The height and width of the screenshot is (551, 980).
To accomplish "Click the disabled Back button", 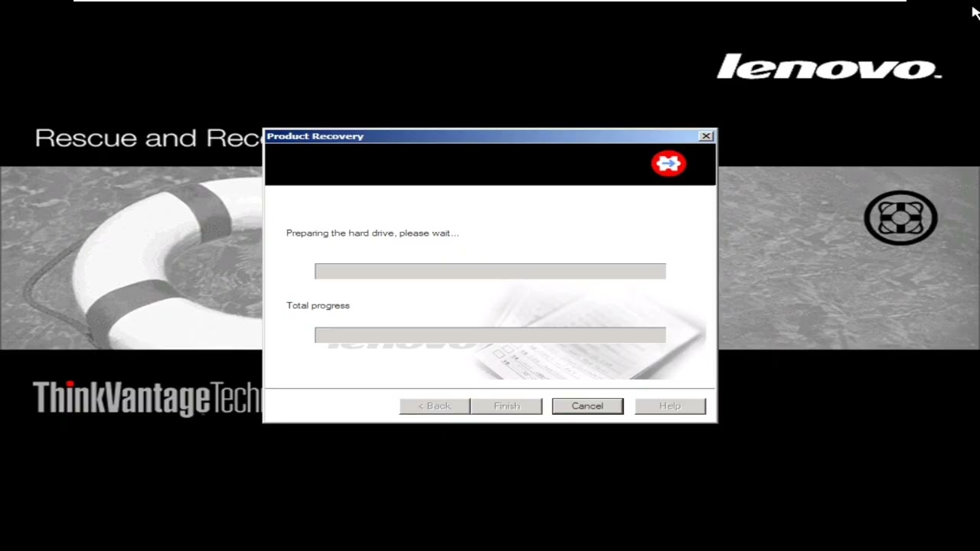I will point(434,406).
